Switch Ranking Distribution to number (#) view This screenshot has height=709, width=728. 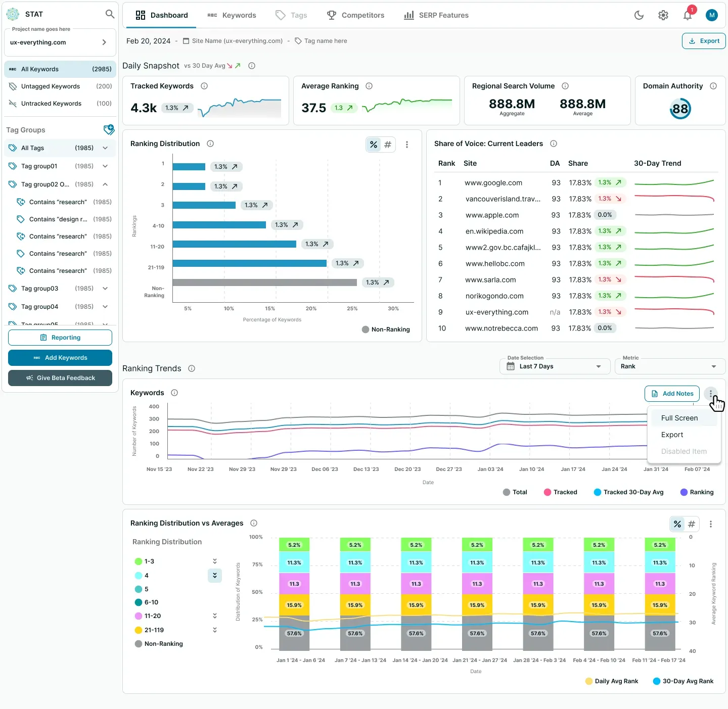pyautogui.click(x=388, y=145)
